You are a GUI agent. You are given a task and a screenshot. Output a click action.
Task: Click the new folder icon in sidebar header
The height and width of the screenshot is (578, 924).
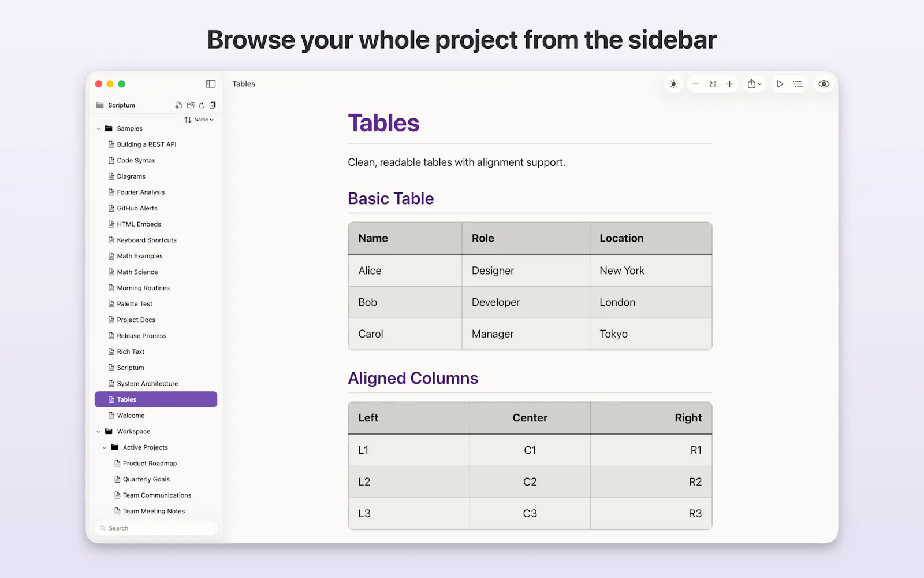point(191,105)
